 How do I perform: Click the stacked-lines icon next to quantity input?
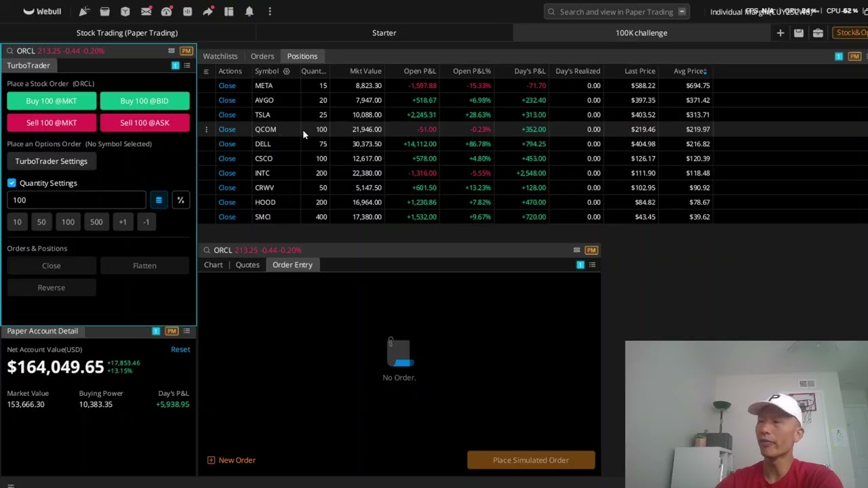point(159,200)
